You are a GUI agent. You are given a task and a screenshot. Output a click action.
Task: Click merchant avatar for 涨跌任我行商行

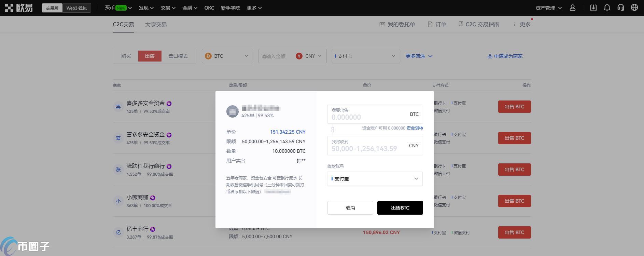pyautogui.click(x=118, y=170)
